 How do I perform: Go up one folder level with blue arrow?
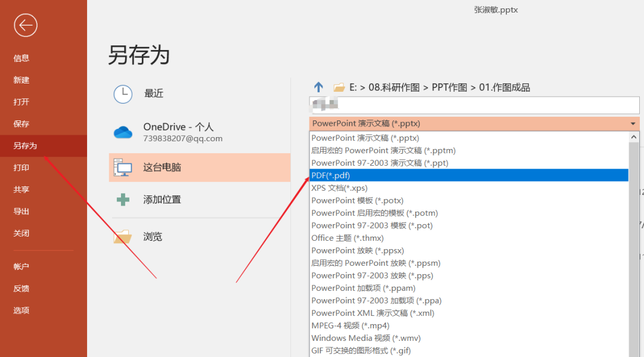[x=318, y=87]
